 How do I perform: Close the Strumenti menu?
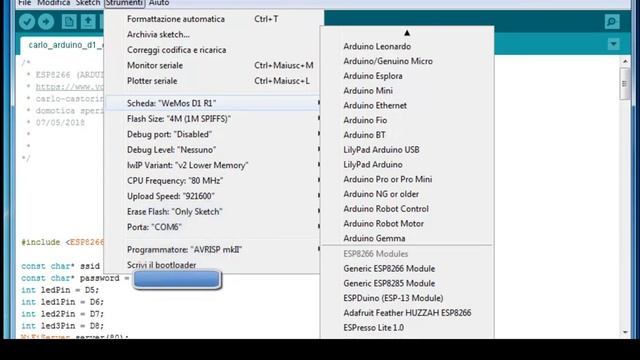(124, 3)
